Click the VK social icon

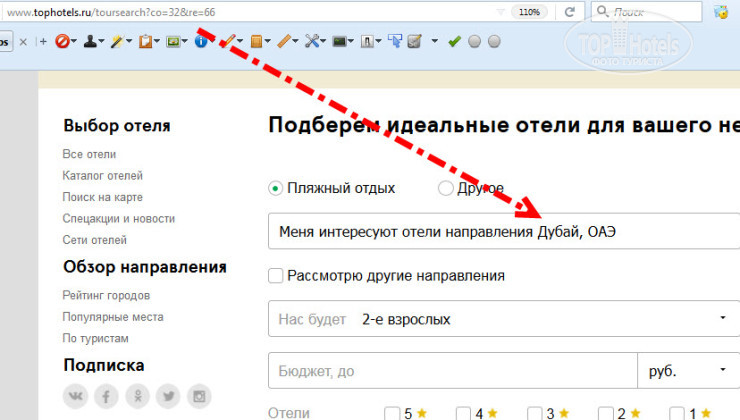[75, 397]
